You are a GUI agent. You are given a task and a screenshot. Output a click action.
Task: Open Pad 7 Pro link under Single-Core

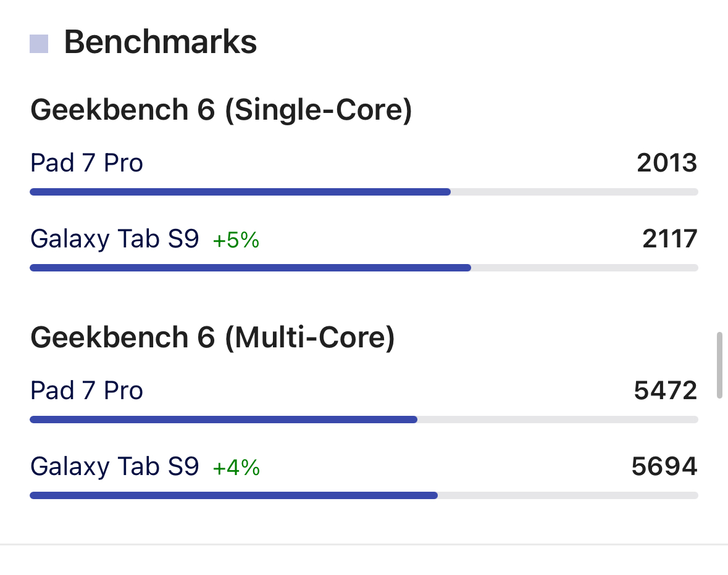[x=86, y=163]
